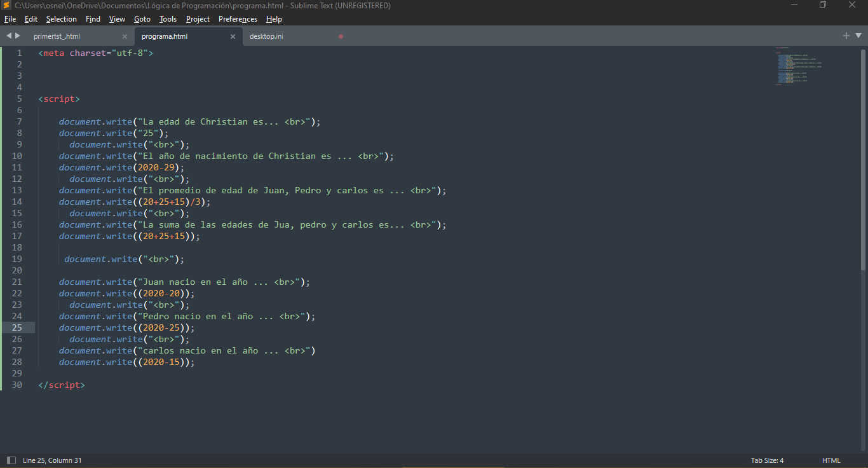Open the View menu
Screen dimensions: 868x468
tap(118, 19)
